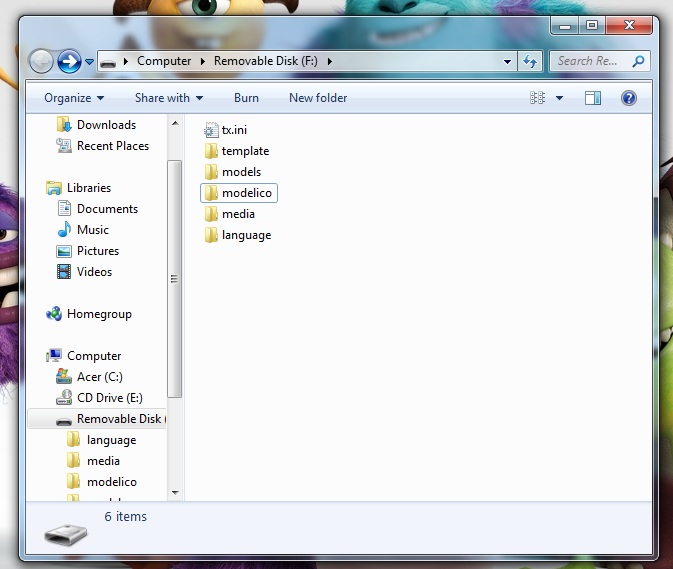The image size is (673, 569).
Task: Click Music note icon in sidebar
Action: tap(64, 230)
